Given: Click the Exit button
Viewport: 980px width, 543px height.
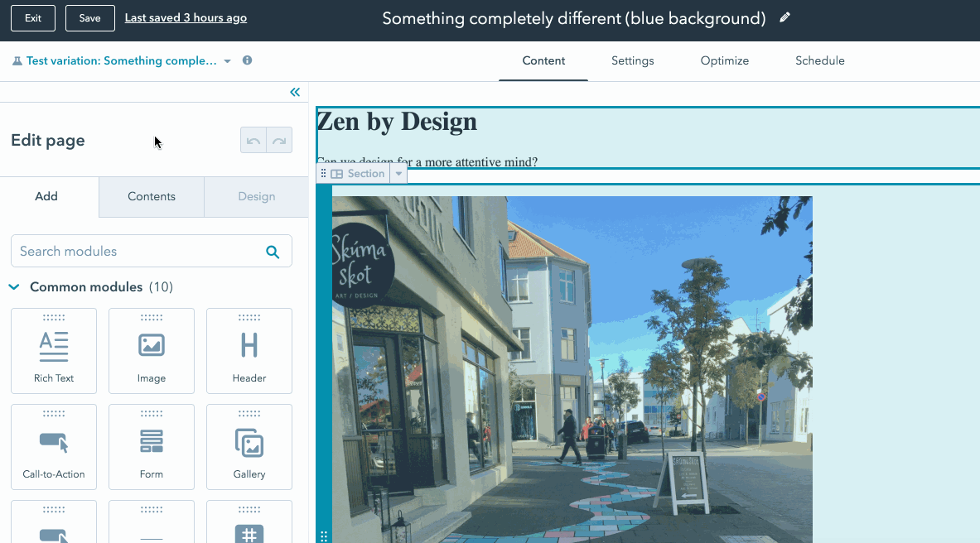Looking at the screenshot, I should [33, 18].
